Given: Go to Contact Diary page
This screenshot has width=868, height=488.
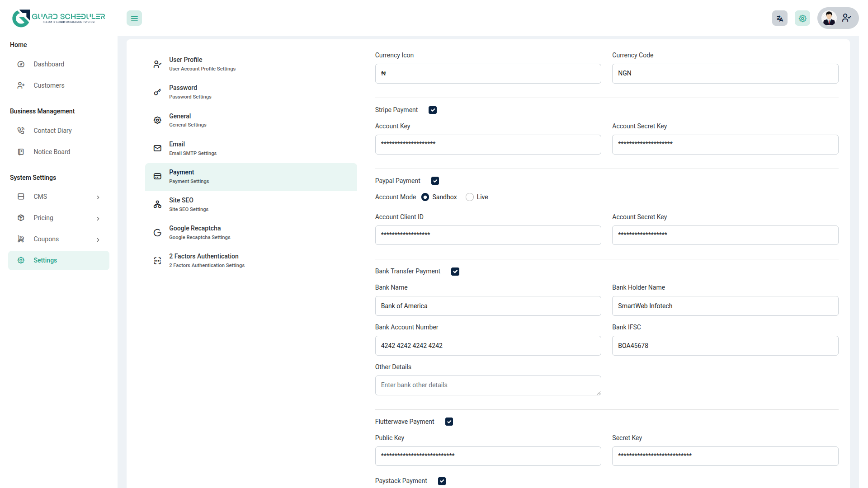Looking at the screenshot, I should point(52,131).
